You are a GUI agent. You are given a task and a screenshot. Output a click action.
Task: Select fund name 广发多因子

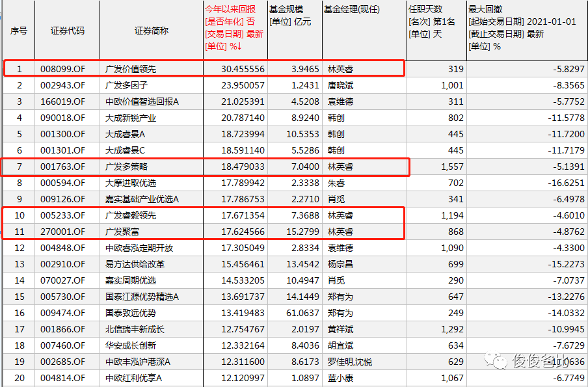click(x=126, y=85)
